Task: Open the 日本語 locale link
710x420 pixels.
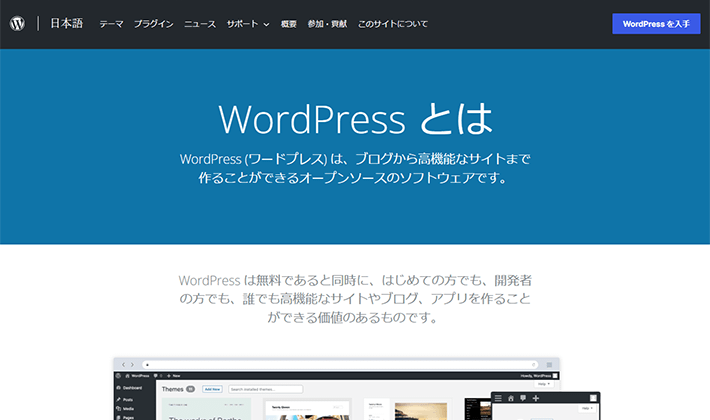Action: click(x=67, y=24)
